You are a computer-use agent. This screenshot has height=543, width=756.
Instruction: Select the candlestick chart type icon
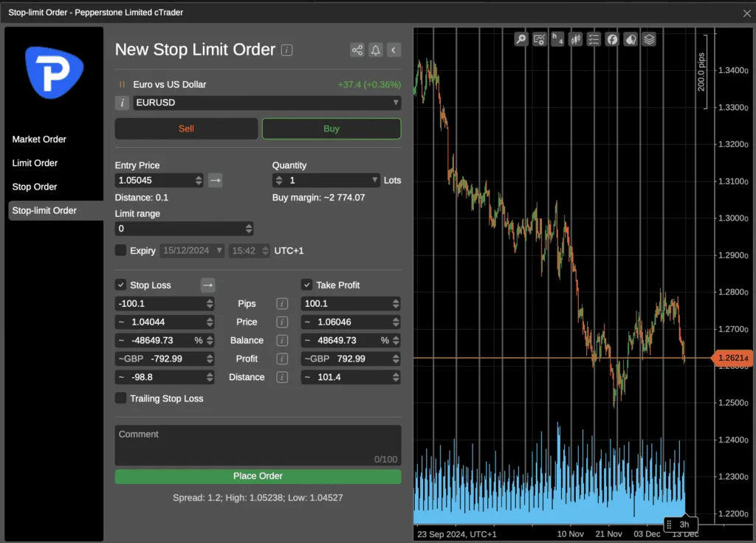pos(575,39)
